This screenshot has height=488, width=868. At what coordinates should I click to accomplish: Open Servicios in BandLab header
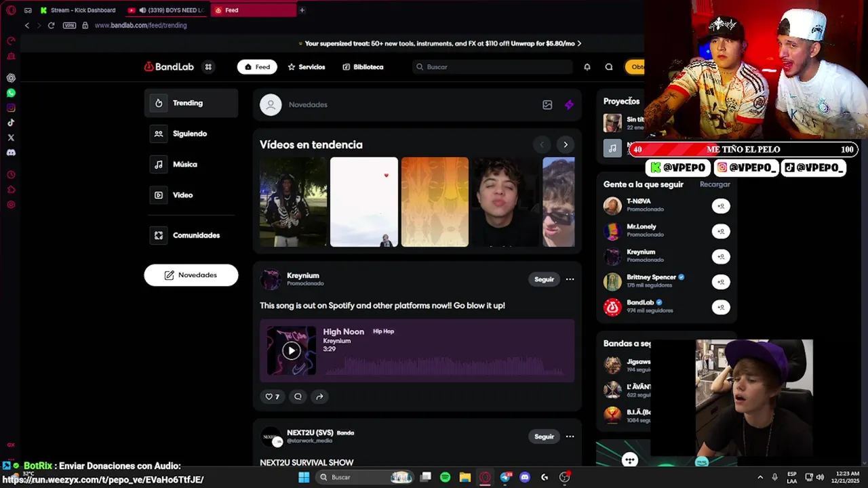click(307, 67)
